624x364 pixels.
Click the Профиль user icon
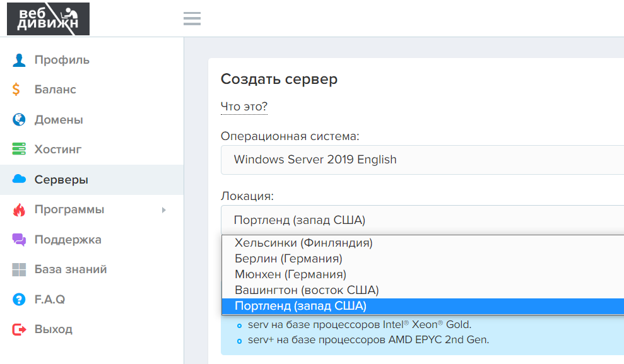tap(19, 60)
